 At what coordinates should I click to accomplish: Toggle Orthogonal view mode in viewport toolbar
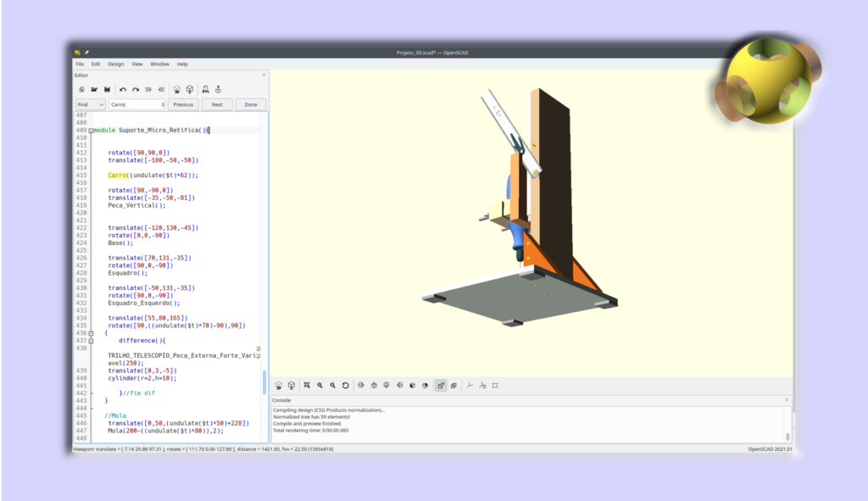point(454,386)
